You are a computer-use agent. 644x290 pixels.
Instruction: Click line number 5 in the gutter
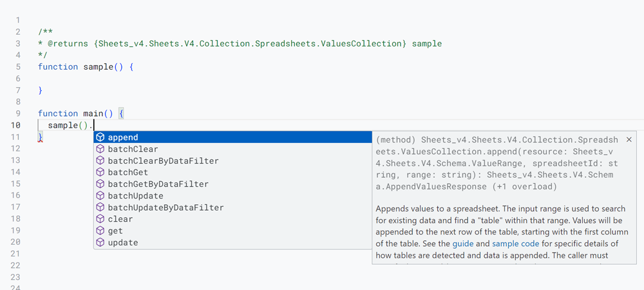tap(17, 66)
